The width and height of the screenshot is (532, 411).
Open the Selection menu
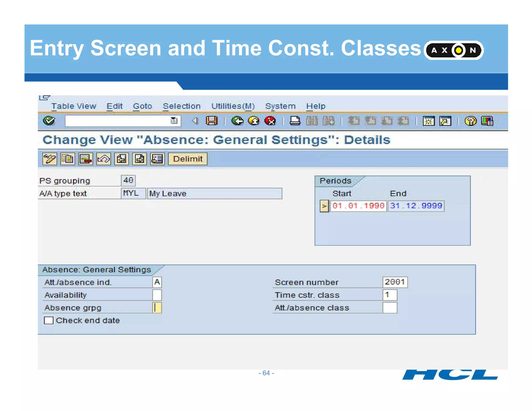[182, 106]
